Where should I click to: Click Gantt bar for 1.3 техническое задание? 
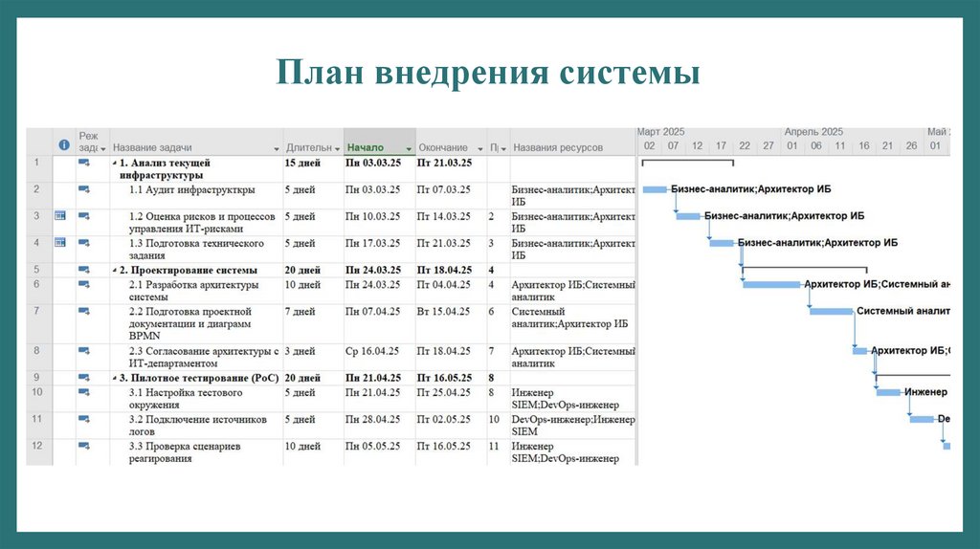coord(722,243)
